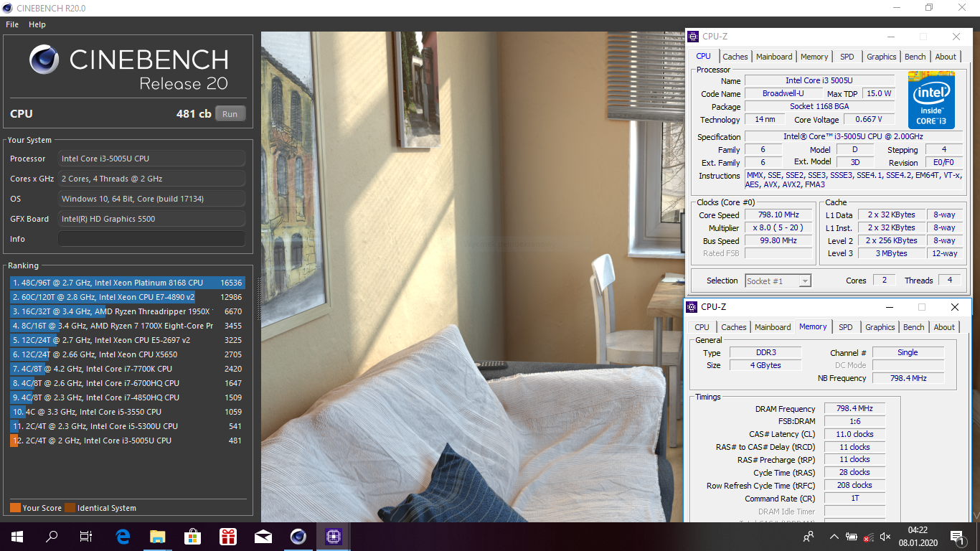Select the Xeon E5-2697 v2 ranking row
This screenshot has width=980, height=551.
tap(128, 340)
